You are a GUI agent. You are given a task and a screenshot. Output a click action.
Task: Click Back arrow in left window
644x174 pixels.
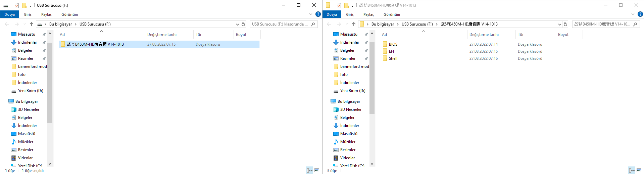click(7, 24)
